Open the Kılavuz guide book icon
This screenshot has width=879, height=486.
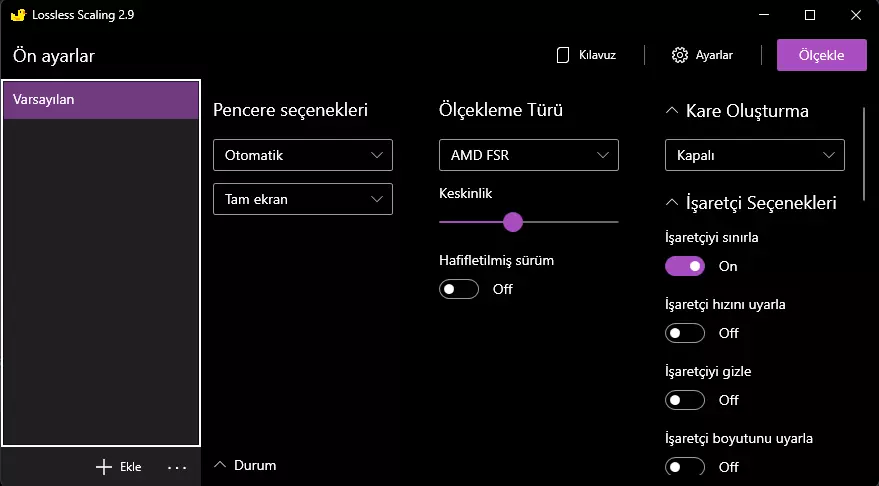pyautogui.click(x=562, y=55)
